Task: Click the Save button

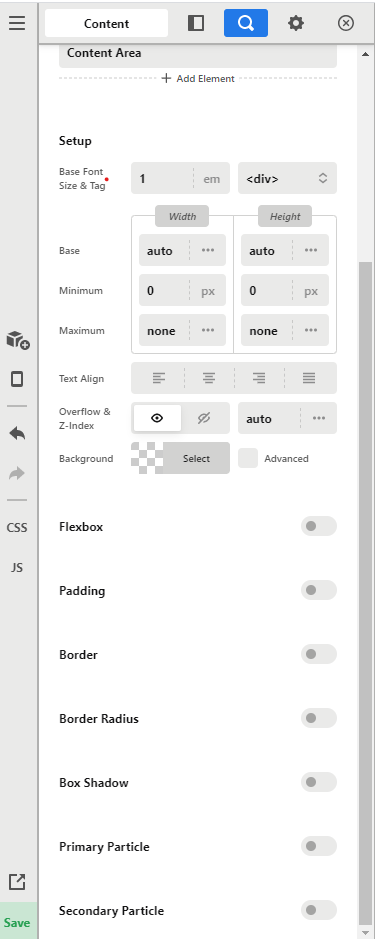Action: pyautogui.click(x=17, y=922)
